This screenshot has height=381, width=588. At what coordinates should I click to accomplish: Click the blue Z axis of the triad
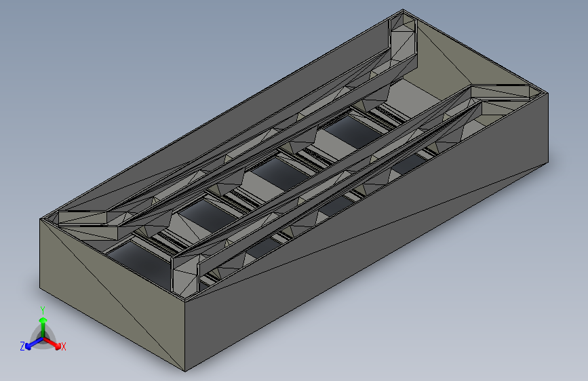(34, 344)
